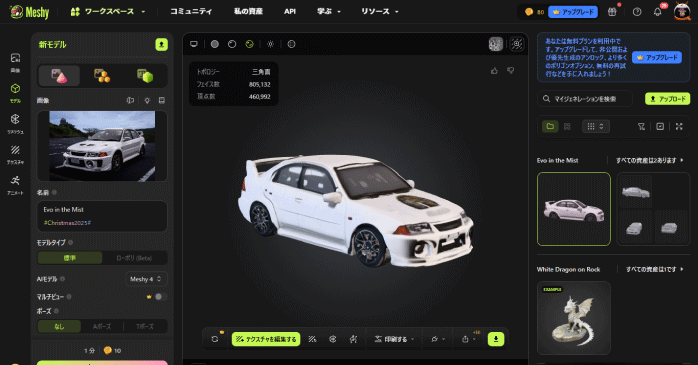Click the lightbulb icon in the 画像 header

(147, 101)
